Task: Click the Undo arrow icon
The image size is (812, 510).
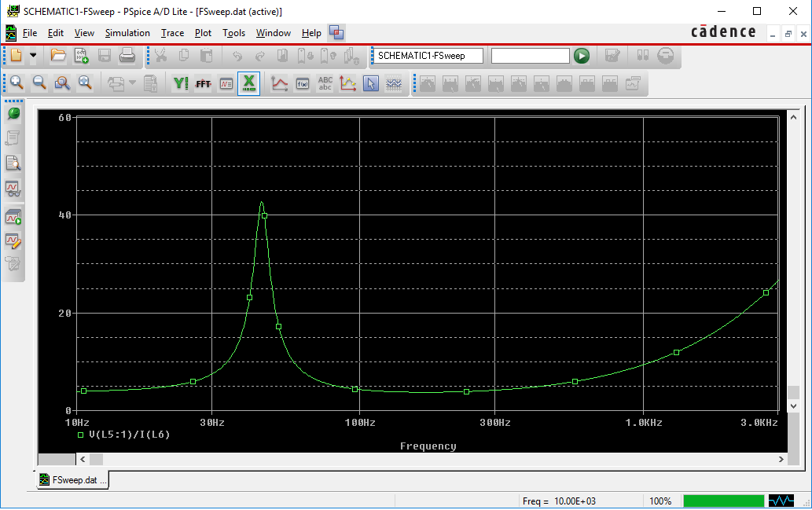Action: click(x=237, y=56)
